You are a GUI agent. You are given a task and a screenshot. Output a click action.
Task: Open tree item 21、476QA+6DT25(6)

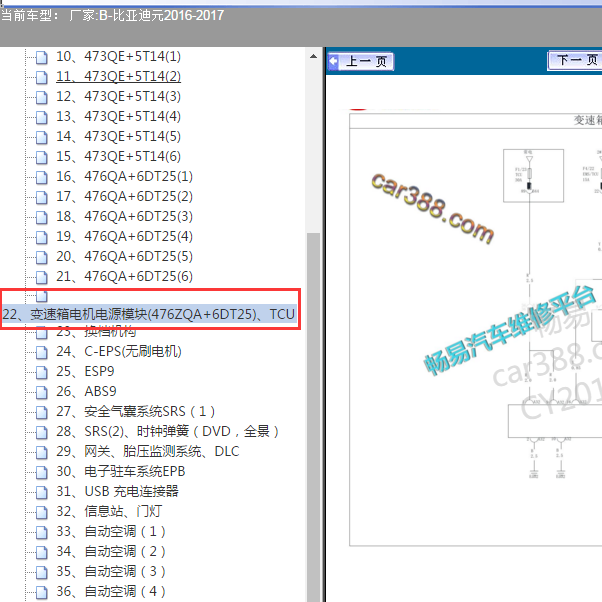[x=124, y=276]
